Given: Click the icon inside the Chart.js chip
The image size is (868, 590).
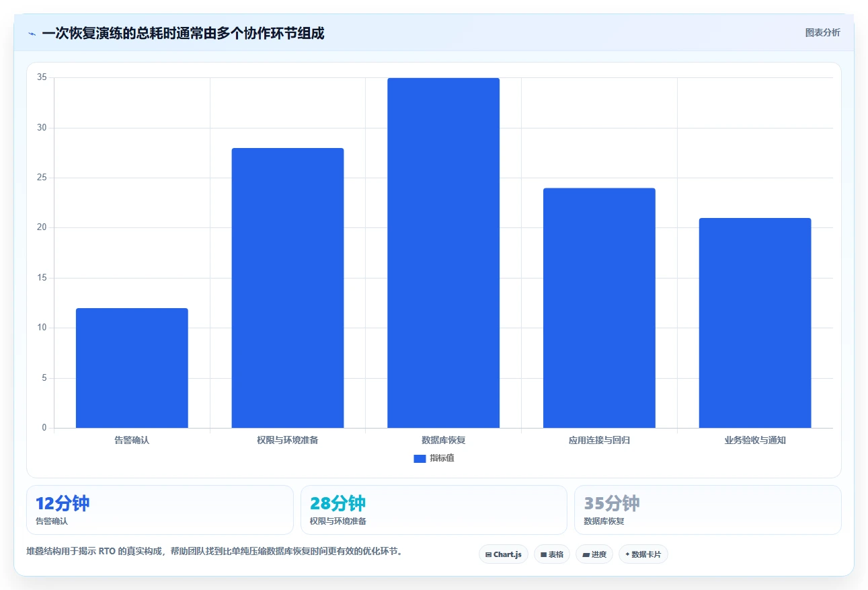Looking at the screenshot, I should (x=488, y=555).
